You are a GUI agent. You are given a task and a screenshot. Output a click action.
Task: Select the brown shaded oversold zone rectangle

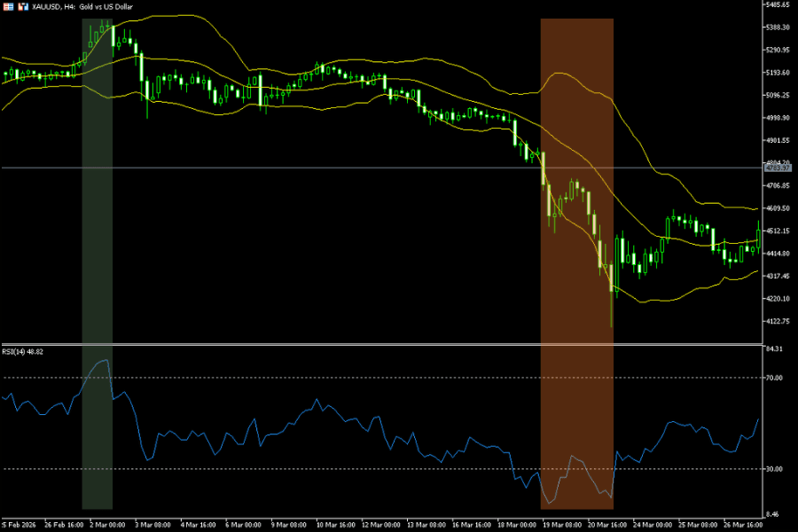coord(576,266)
